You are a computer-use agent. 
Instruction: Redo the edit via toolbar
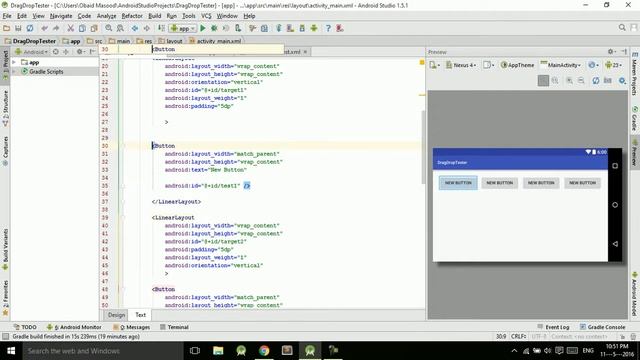pos(56,28)
